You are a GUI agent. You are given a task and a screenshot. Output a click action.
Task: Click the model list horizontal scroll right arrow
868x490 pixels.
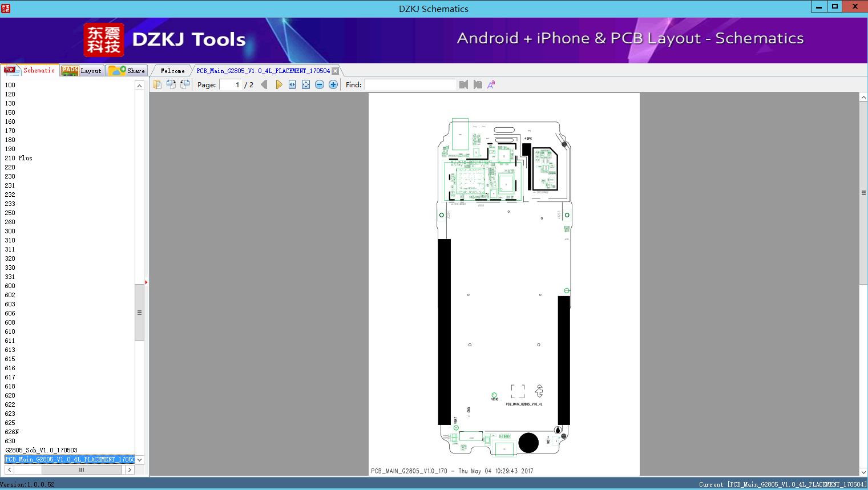(x=130, y=469)
